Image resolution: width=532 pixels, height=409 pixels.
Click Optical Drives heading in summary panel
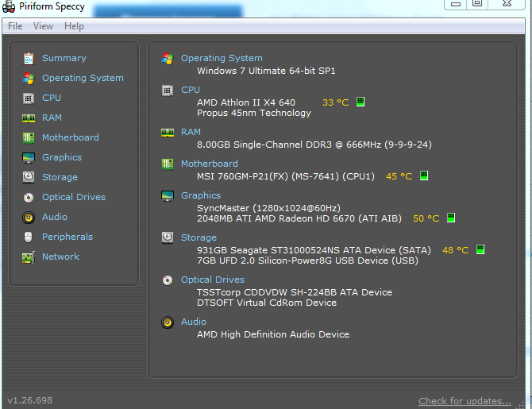[x=212, y=280]
